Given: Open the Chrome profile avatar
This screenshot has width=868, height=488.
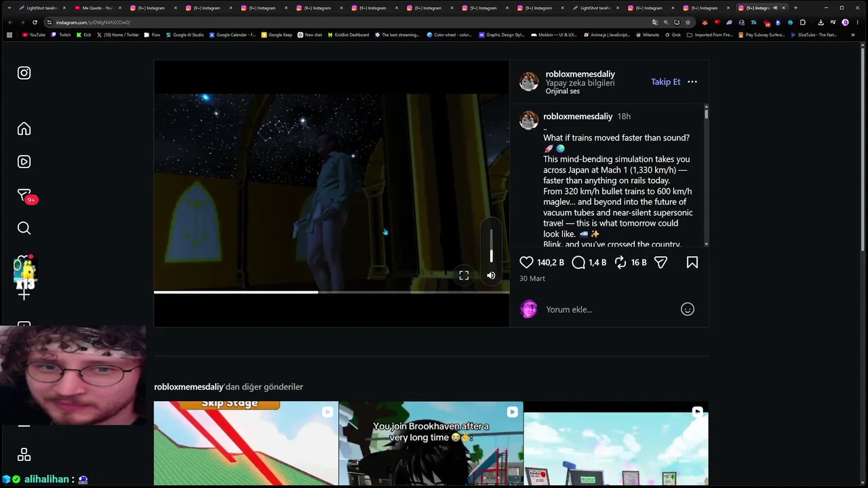Looking at the screenshot, I should [845, 22].
